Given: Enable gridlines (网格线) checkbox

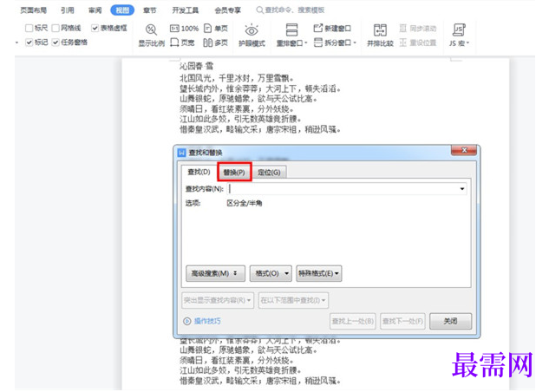Looking at the screenshot, I should click(x=56, y=28).
